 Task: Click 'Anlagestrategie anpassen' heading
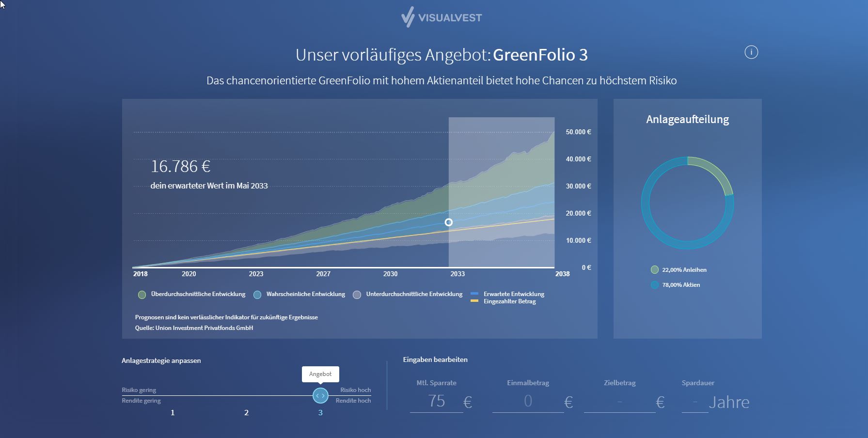click(161, 360)
